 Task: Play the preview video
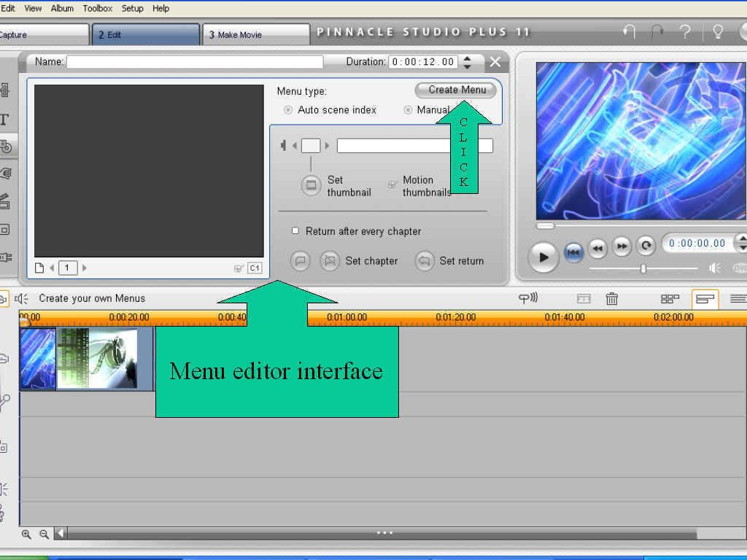pos(543,257)
